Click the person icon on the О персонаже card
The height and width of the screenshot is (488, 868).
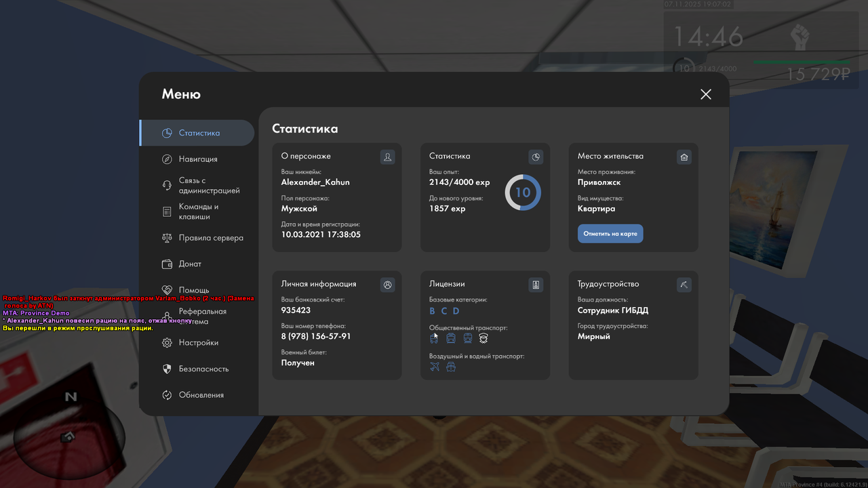click(387, 157)
